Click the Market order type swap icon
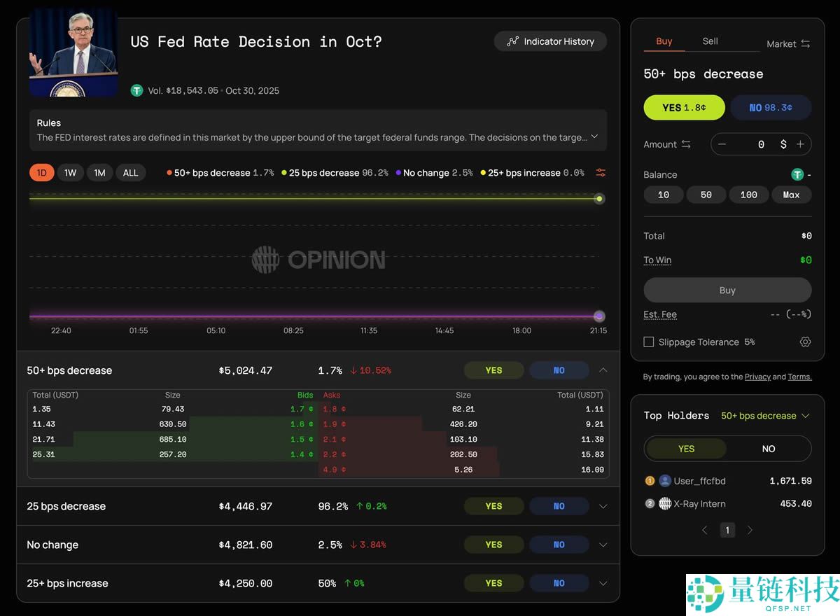Viewport: 840px width, 616px height. click(x=806, y=44)
